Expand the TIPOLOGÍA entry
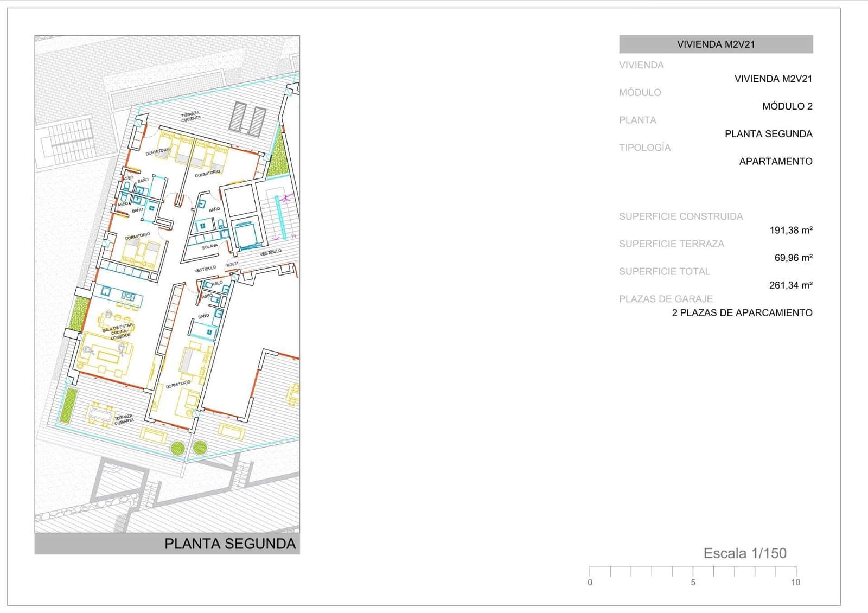The height and width of the screenshot is (613, 868). coord(646,146)
